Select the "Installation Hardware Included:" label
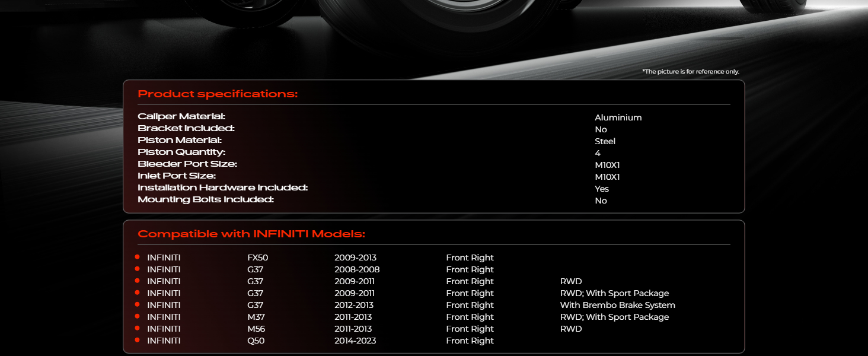The image size is (868, 356). (222, 187)
